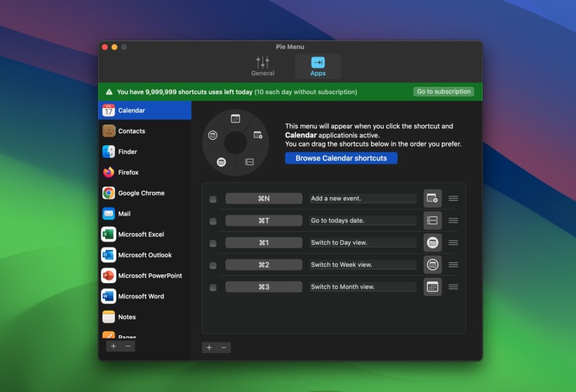Screen dimensions: 576x392
Task: Click the today's-date list icon on the ⌘T row
Action: point(432,220)
